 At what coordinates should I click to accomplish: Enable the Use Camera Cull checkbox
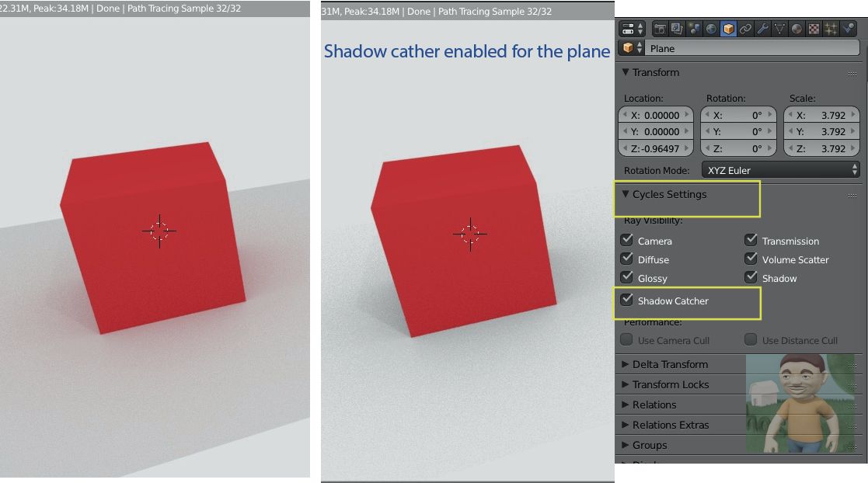pos(626,339)
